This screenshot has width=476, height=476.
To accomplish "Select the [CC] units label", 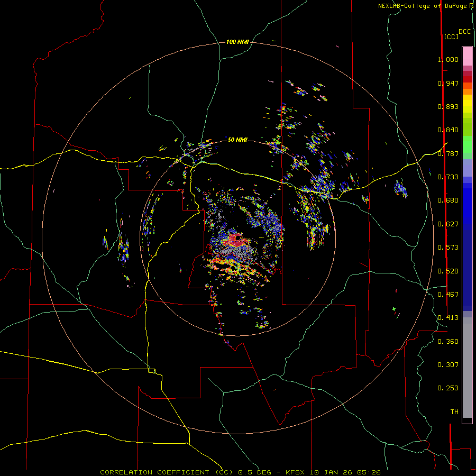I will [451, 36].
